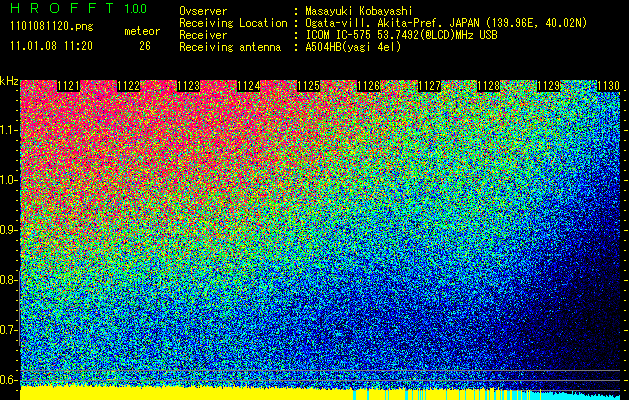Click time marker 1129
This screenshot has width=629, height=400.
point(548,86)
